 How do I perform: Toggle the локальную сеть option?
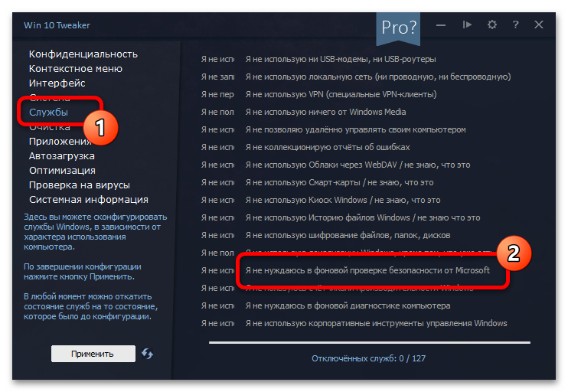[378, 77]
